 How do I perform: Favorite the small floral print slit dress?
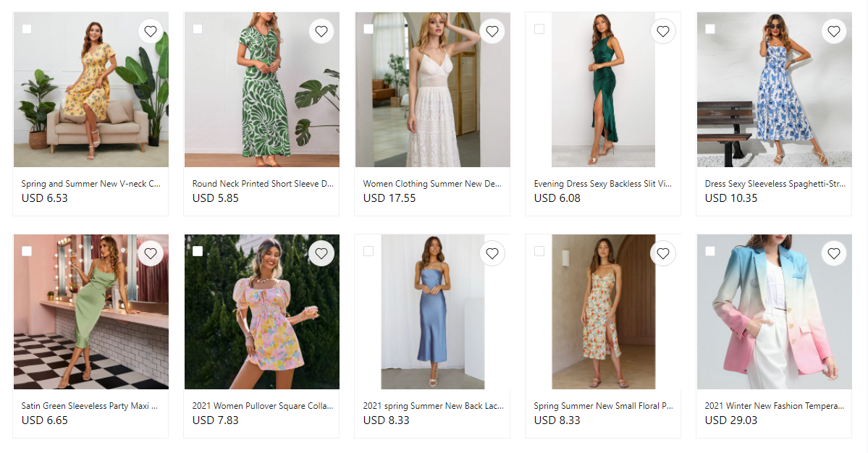[663, 253]
